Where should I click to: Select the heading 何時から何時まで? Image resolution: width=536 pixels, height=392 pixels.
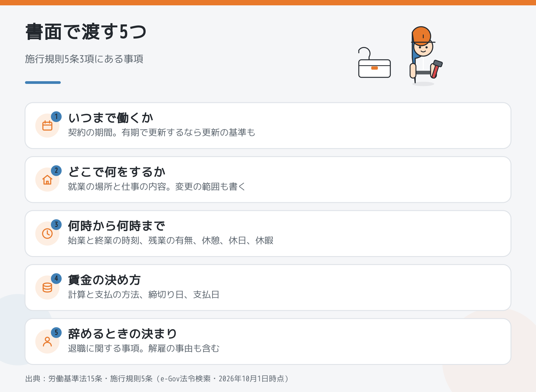pyautogui.click(x=116, y=226)
